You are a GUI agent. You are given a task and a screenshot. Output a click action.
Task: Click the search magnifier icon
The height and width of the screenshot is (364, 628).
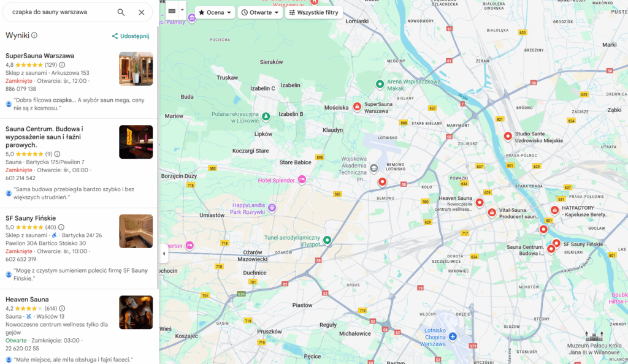(121, 12)
